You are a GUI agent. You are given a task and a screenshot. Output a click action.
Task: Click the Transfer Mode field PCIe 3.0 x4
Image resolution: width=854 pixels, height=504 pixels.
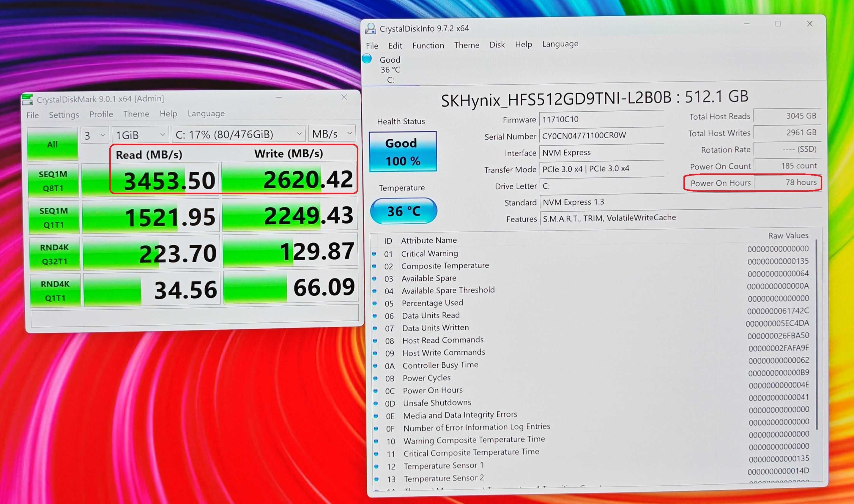click(602, 169)
